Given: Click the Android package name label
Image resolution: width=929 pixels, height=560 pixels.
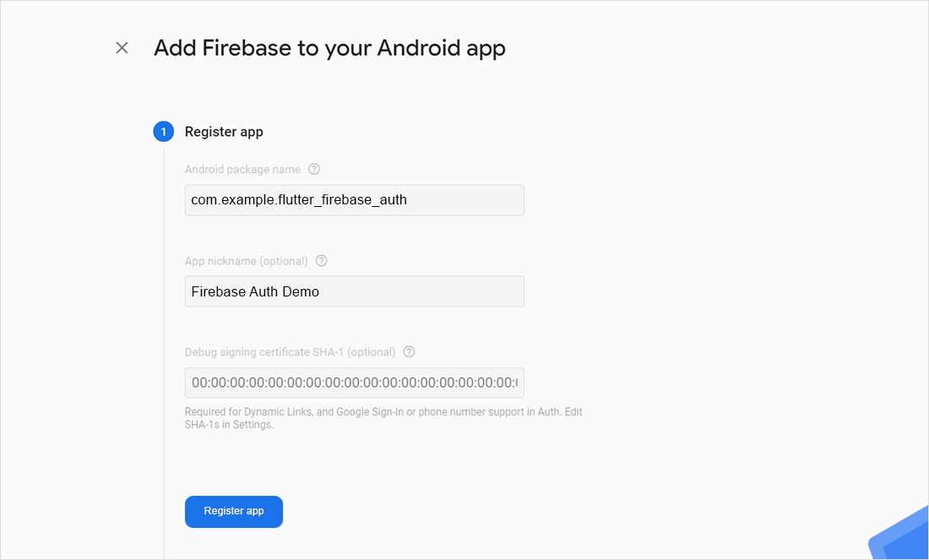Looking at the screenshot, I should click(242, 170).
